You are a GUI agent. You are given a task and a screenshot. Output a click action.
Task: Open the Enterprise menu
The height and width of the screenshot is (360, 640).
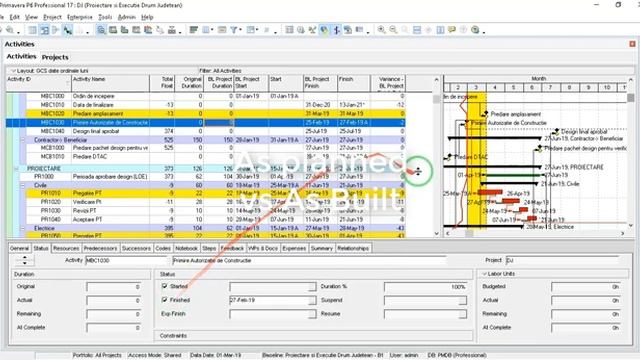tap(80, 17)
